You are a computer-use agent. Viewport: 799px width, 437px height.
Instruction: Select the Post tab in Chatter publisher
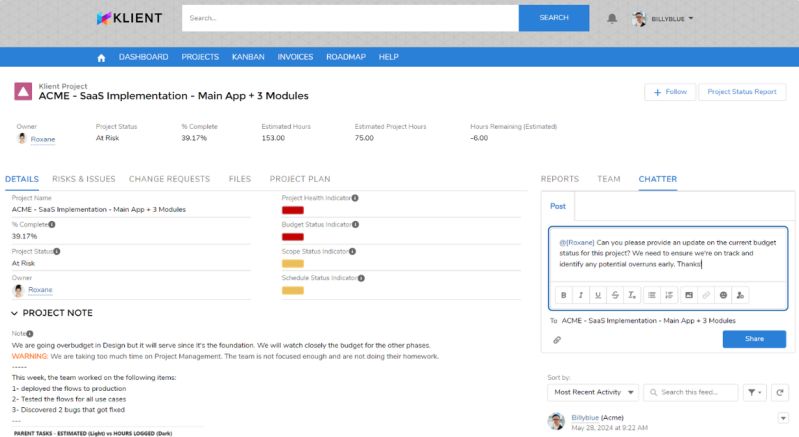click(x=558, y=206)
